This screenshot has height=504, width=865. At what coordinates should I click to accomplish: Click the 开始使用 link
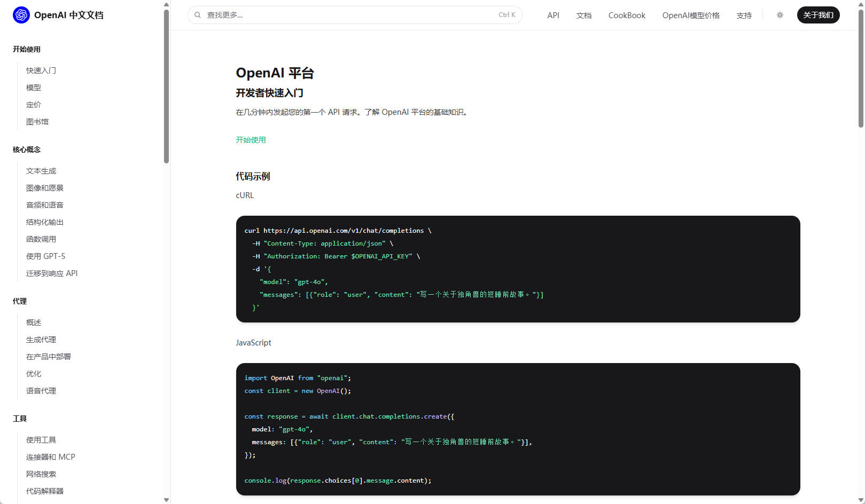click(x=251, y=140)
